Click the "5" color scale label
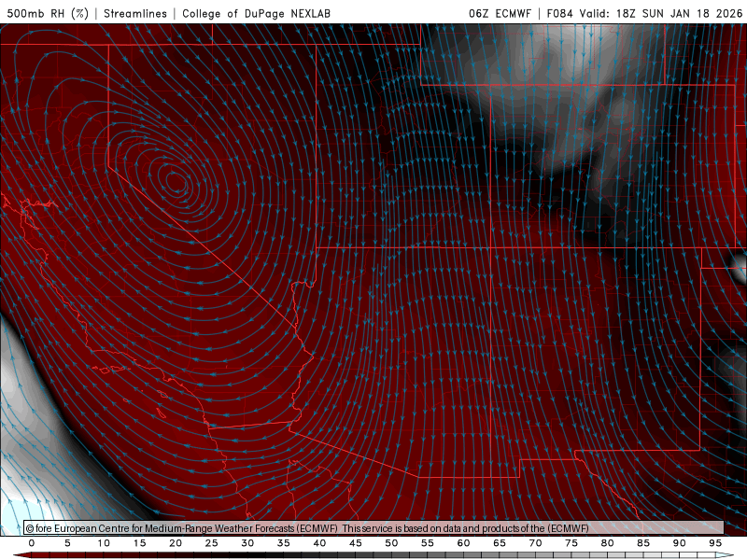747x560 pixels. (x=67, y=543)
